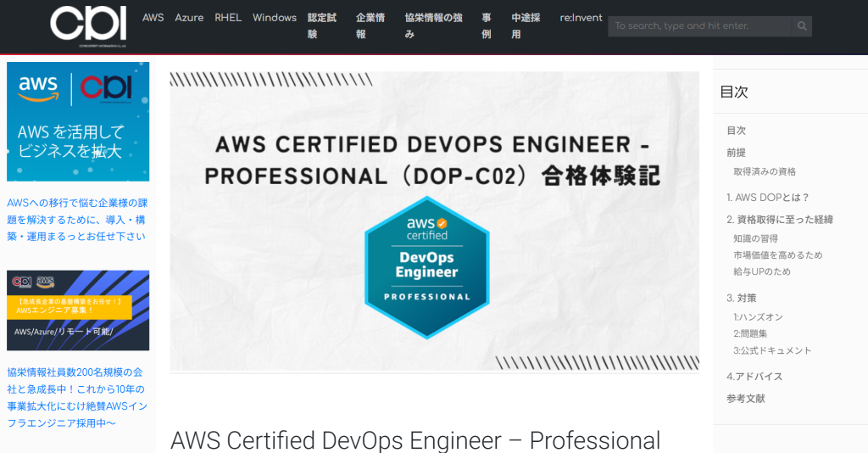The width and height of the screenshot is (868, 453).
Task: Jump to 1. AWS DOPとは？ section
Action: (x=768, y=197)
